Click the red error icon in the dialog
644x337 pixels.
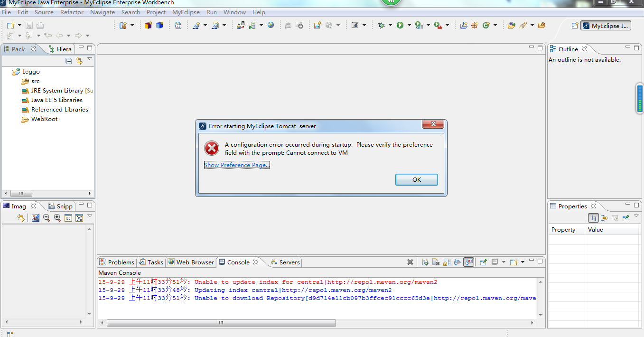(212, 148)
